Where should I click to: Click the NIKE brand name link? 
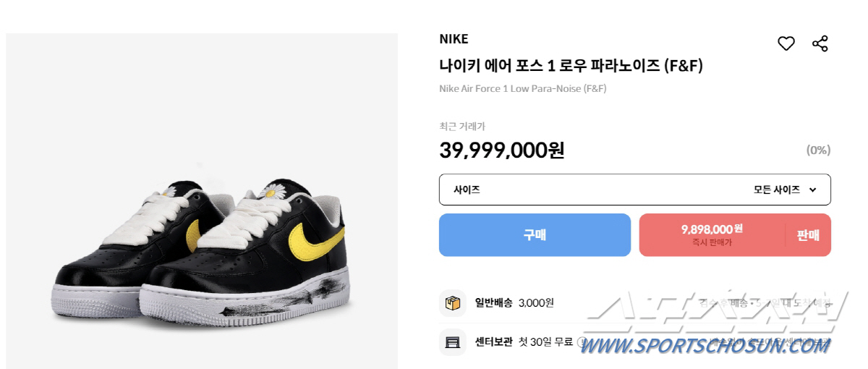454,39
